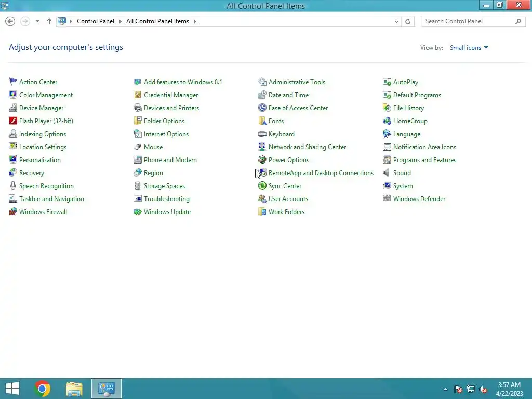The image size is (532, 399).
Task: Click the Windows Firewall brick wall icon
Action: pyautogui.click(x=13, y=212)
